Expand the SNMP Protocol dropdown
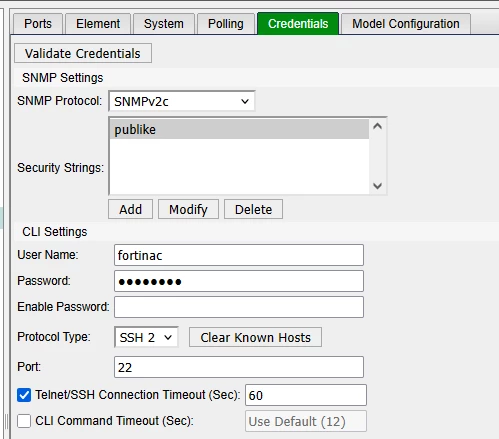The image size is (499, 439). (182, 101)
